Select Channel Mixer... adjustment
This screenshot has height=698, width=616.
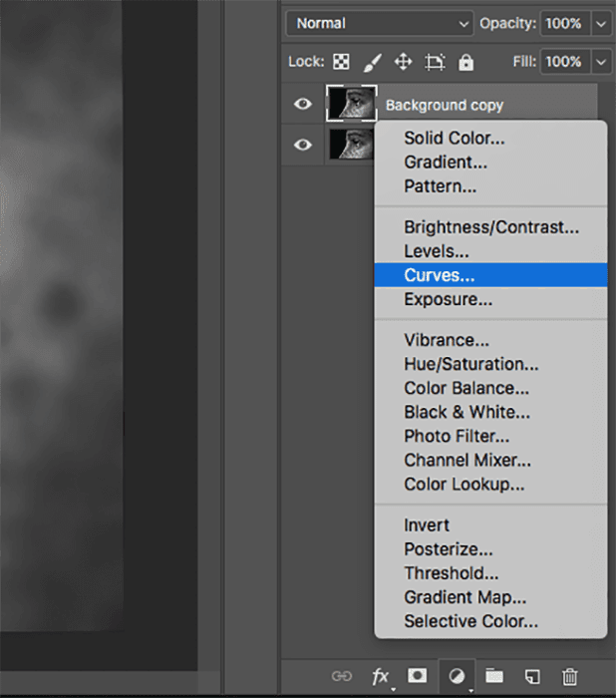pos(491,461)
